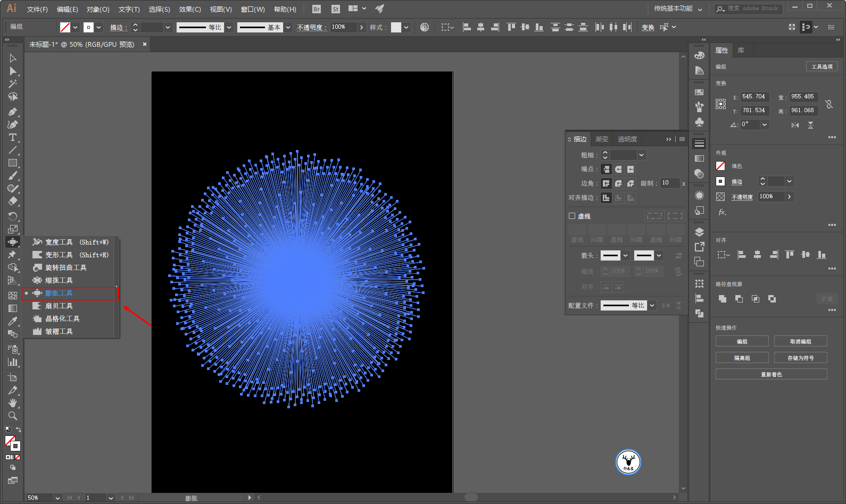The width and height of the screenshot is (846, 504).
Task: Click the 取消编组 button
Action: pos(801,341)
